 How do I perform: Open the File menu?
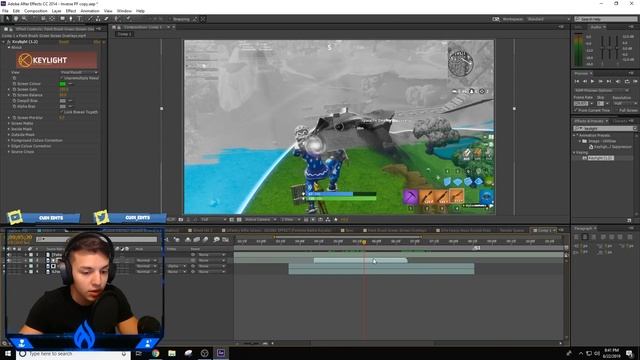(5, 11)
